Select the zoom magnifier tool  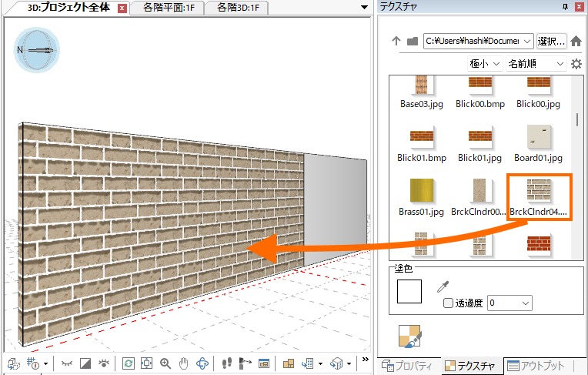pos(165,363)
